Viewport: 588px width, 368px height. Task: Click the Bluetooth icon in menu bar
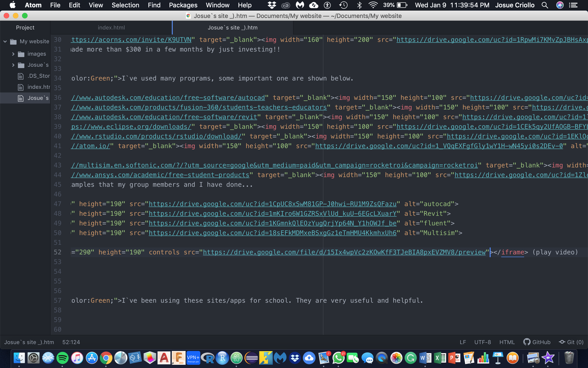pos(359,5)
